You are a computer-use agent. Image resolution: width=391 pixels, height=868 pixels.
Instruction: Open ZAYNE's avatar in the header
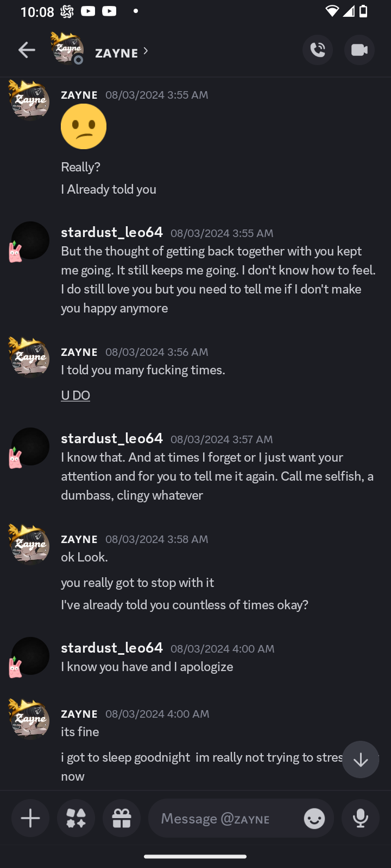67,49
